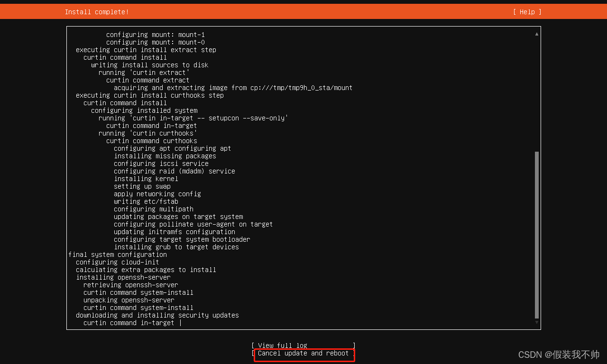Click the log scrollbar thumb
607x364 pixels.
pyautogui.click(x=537, y=235)
